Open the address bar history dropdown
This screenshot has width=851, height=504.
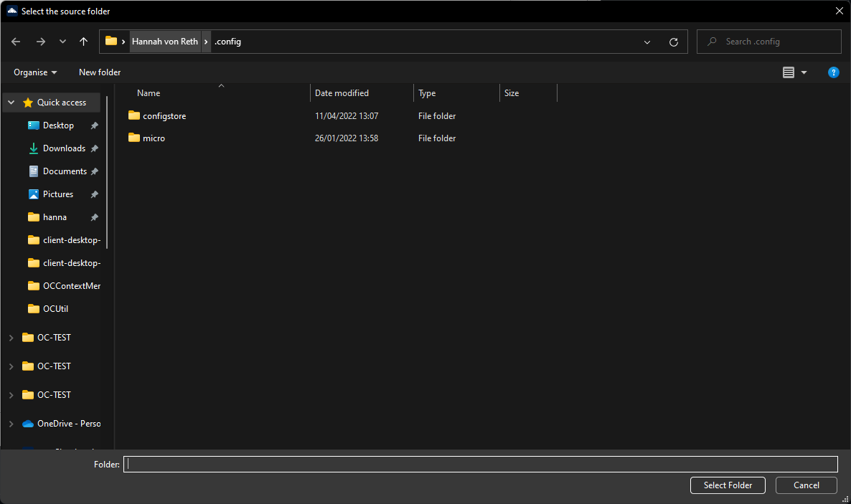[647, 42]
